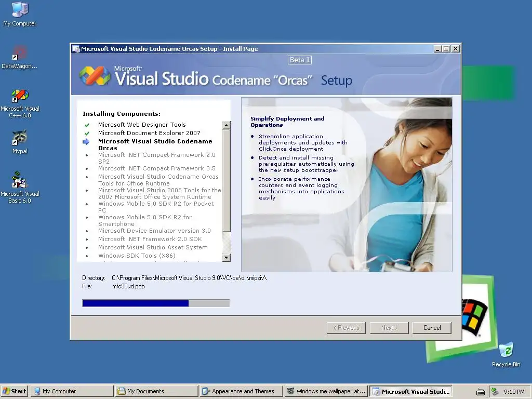Image resolution: width=532 pixels, height=399 pixels.
Task: Cancel the Visual Studio setup
Action: click(x=432, y=328)
